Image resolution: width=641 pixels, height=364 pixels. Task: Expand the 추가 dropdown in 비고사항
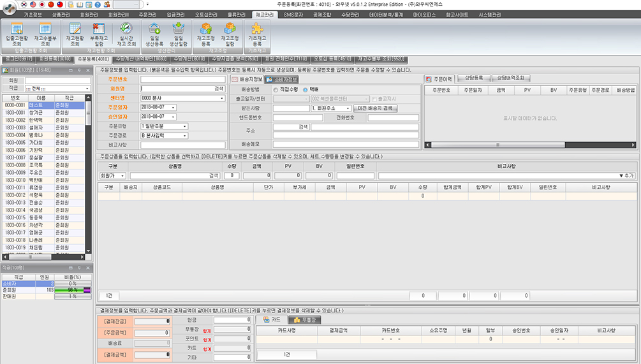click(626, 176)
